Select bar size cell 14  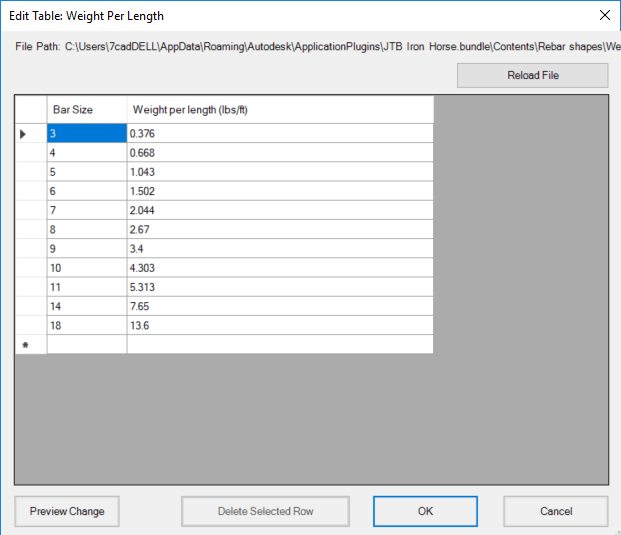point(87,306)
